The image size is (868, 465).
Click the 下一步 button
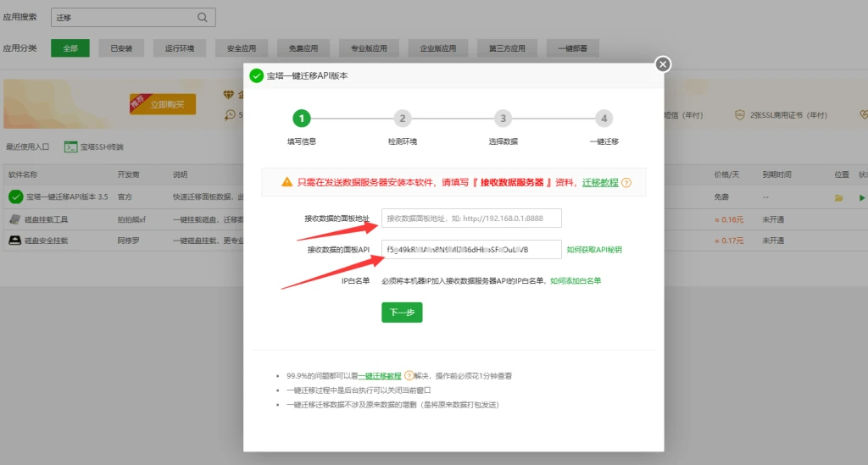(x=402, y=313)
